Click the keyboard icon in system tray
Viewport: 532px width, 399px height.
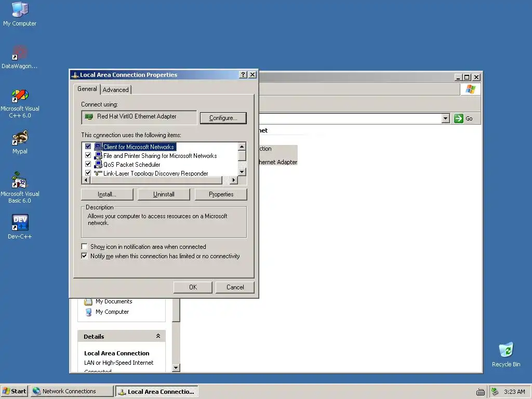[480, 392]
